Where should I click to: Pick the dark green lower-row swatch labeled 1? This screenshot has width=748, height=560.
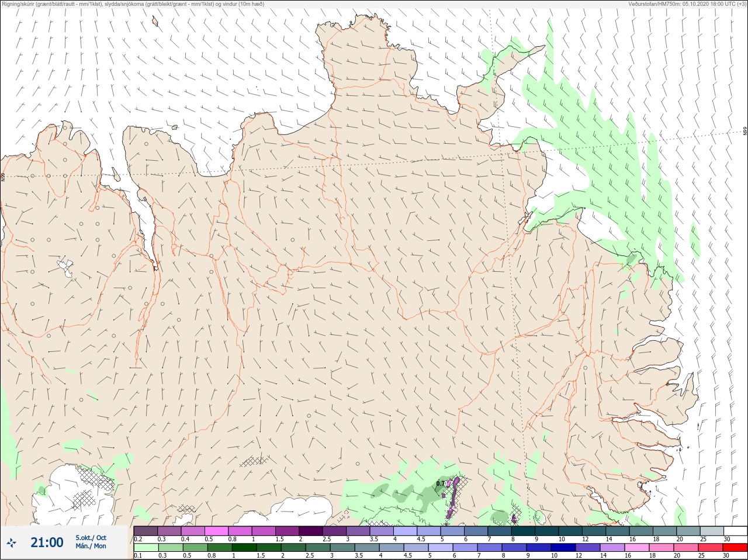244,548
